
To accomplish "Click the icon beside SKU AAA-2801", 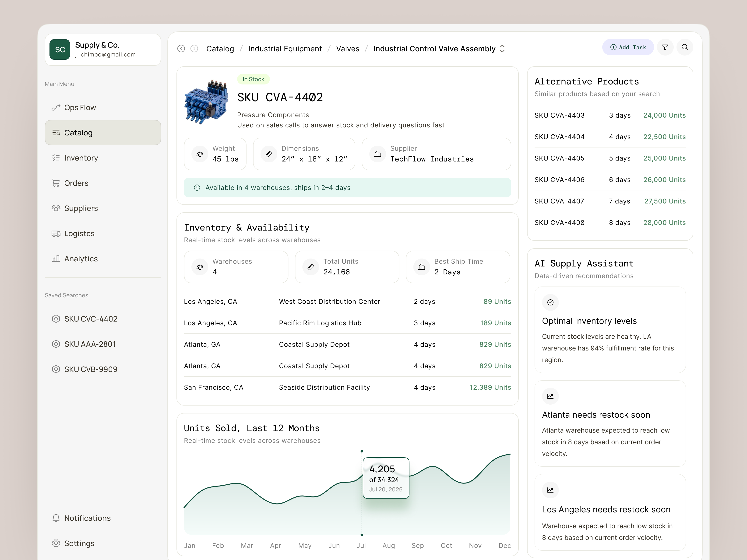I will pyautogui.click(x=56, y=344).
